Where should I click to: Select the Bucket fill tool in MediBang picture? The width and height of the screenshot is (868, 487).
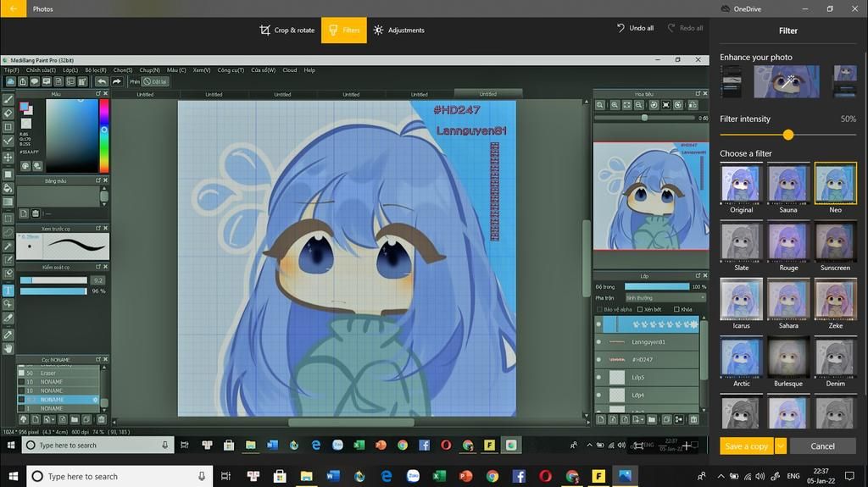(8, 188)
